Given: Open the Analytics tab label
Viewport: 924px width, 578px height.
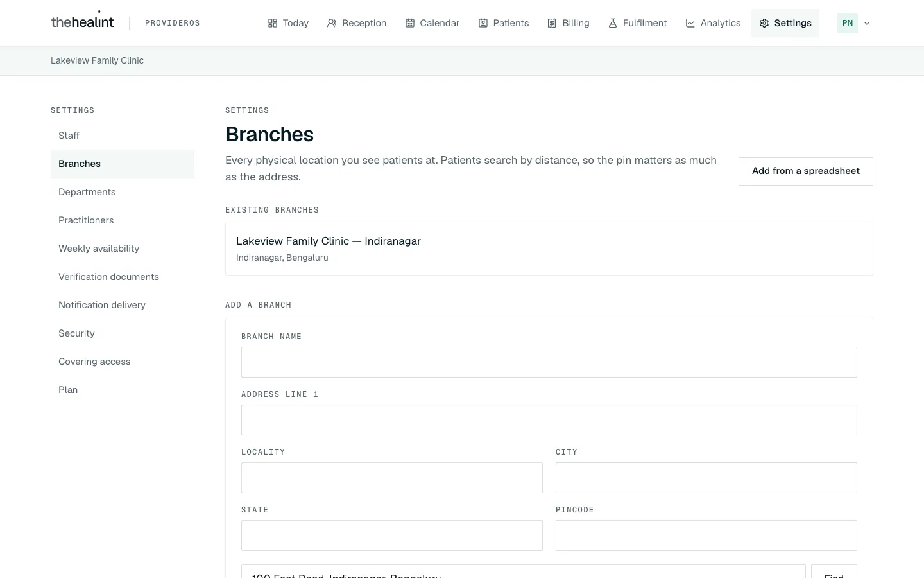Looking at the screenshot, I should click(721, 23).
